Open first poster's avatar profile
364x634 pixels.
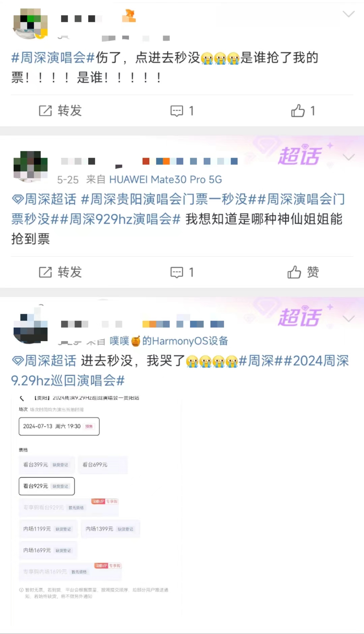30,24
